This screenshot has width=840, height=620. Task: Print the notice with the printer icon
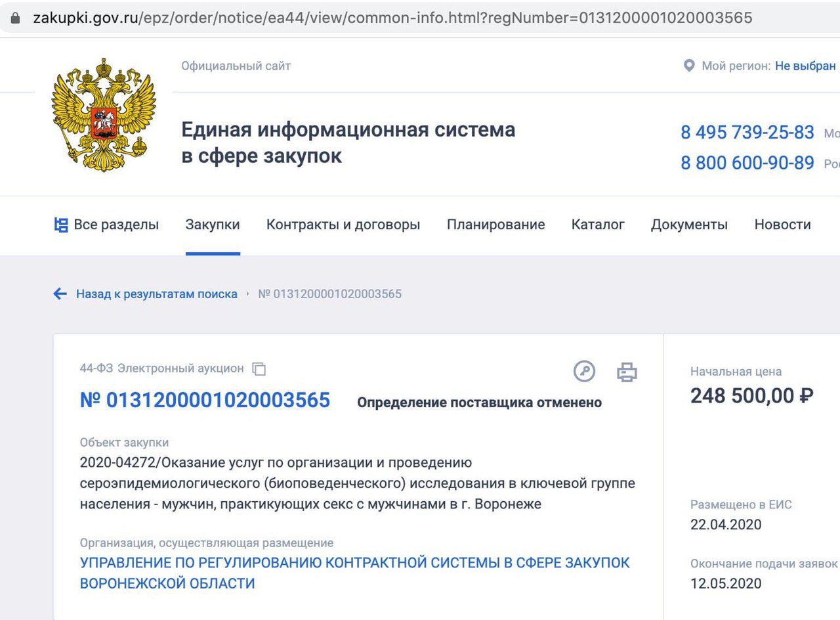(x=627, y=372)
